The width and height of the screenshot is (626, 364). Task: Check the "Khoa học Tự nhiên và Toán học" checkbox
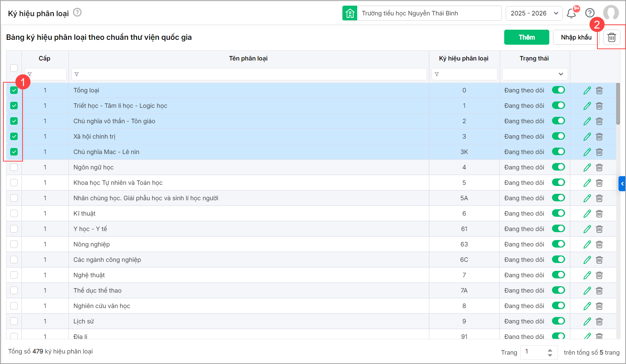14,183
